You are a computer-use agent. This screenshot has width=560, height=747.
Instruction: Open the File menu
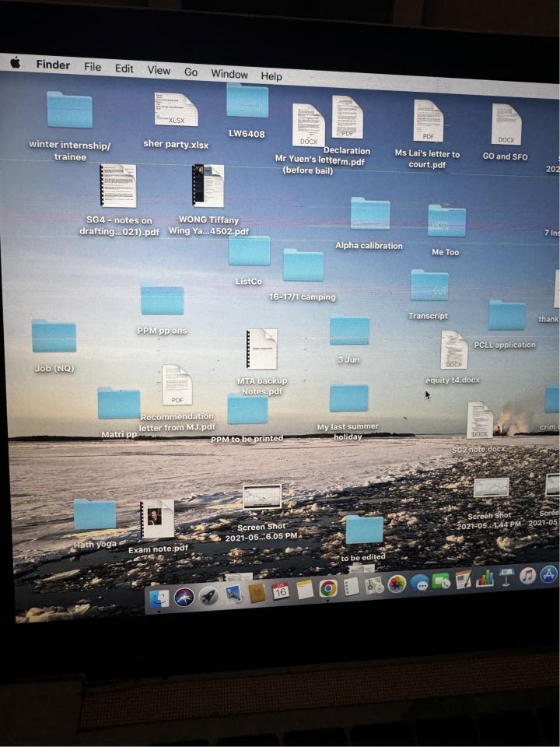tap(93, 67)
